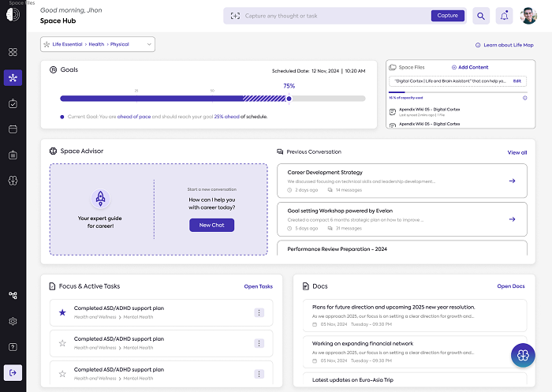Select Physical in breadcrumb
Image resolution: width=552 pixels, height=392 pixels.
[x=120, y=44]
